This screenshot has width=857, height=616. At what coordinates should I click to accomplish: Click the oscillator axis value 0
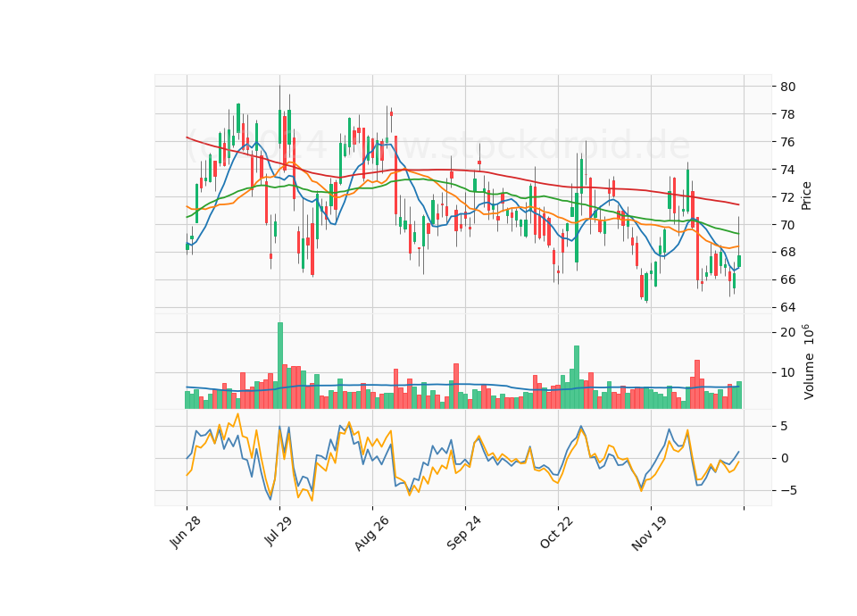785,458
